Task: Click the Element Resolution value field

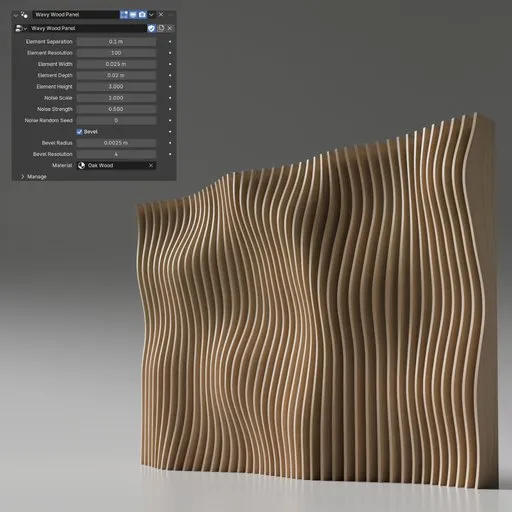Action: [x=116, y=53]
